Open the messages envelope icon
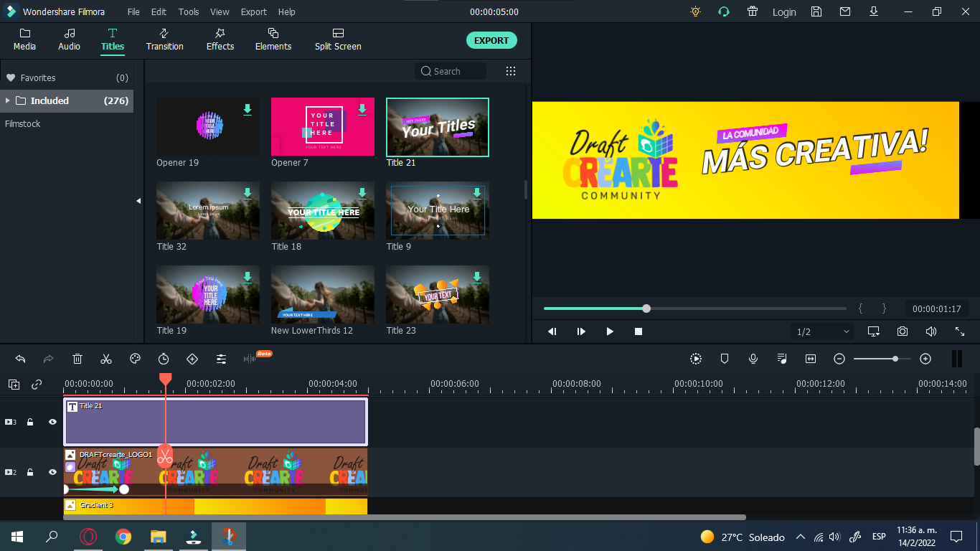The width and height of the screenshot is (980, 551). (x=845, y=11)
